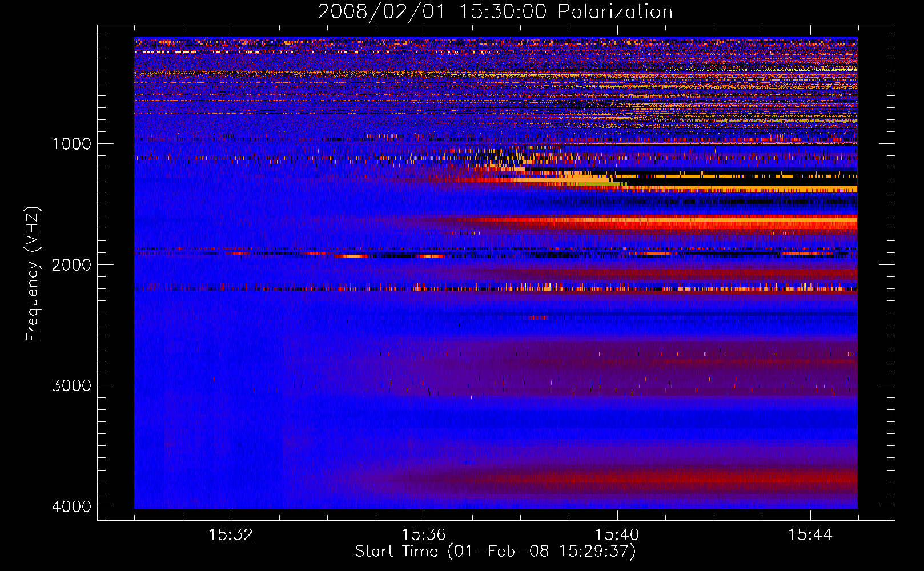Click the x-axis label "Start Time (01-Feb-08 15:29:37)"
Viewport: 924px width, 571px height.
tap(495, 552)
